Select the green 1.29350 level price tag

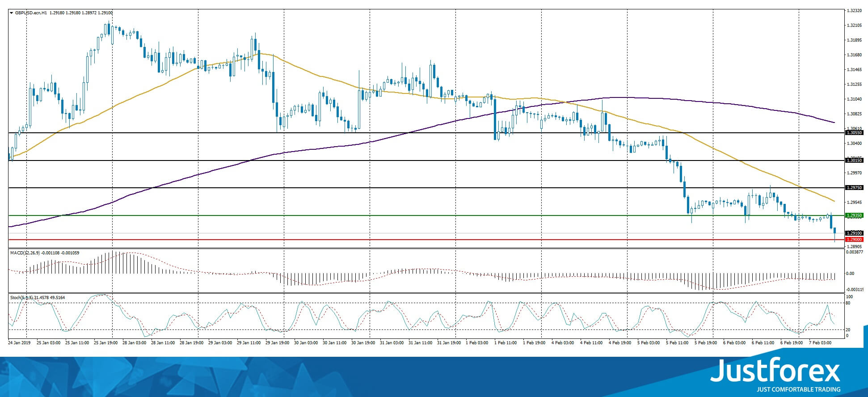pyautogui.click(x=854, y=215)
